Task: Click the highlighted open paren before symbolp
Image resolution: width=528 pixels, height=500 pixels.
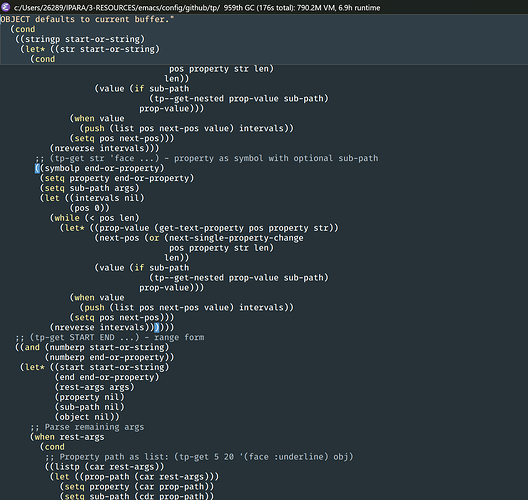Action: tap(37, 168)
